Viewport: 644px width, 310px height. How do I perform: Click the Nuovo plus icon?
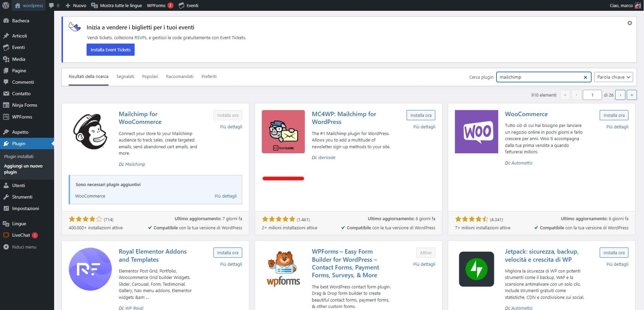click(x=68, y=6)
